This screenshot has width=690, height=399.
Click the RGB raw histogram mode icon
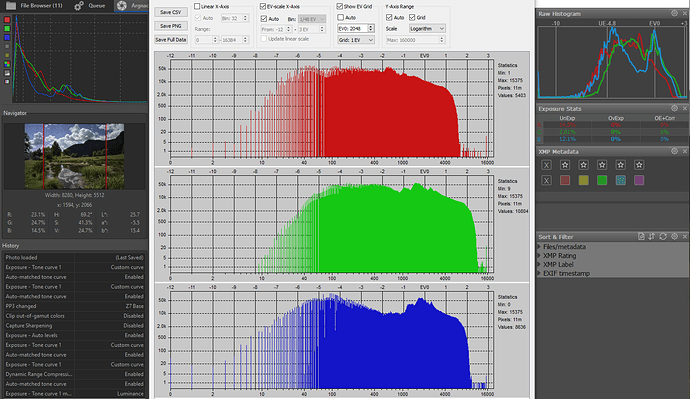[7, 64]
